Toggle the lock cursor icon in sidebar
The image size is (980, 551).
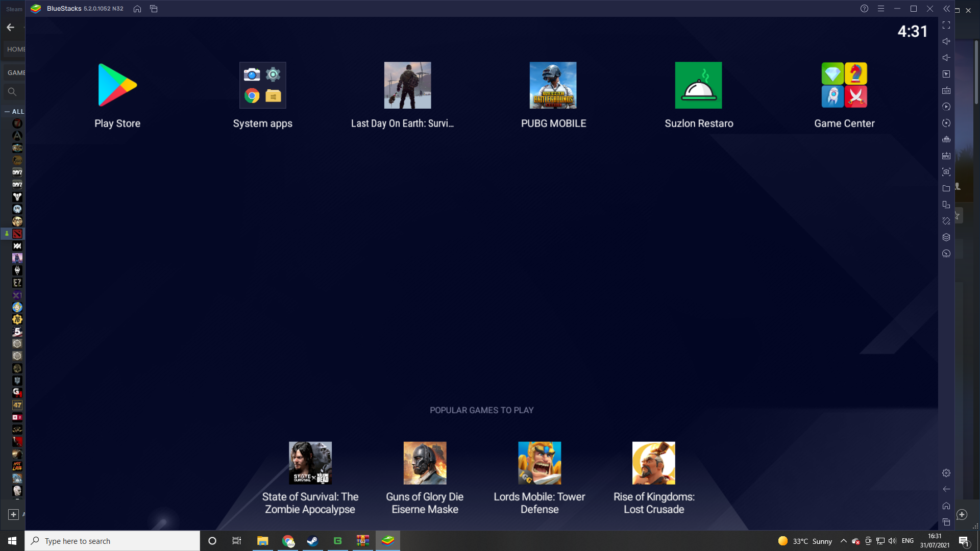[946, 74]
